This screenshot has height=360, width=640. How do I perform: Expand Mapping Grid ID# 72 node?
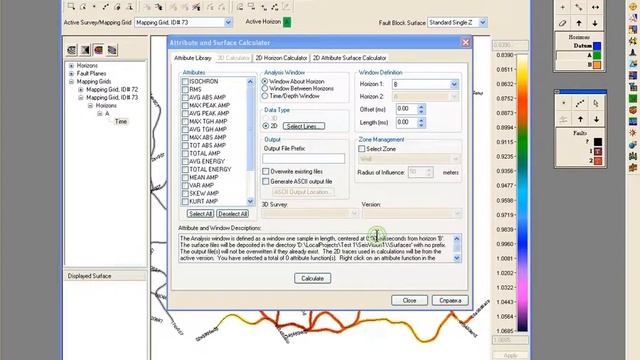click(81, 89)
